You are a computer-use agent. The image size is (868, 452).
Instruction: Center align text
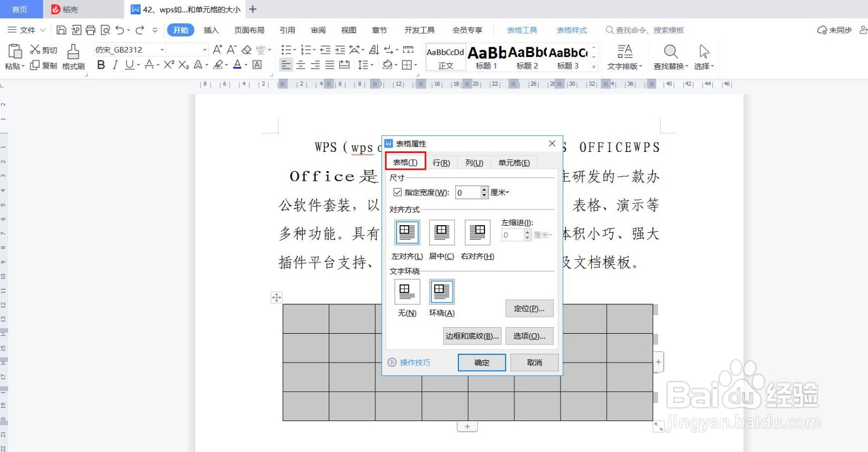301,65
